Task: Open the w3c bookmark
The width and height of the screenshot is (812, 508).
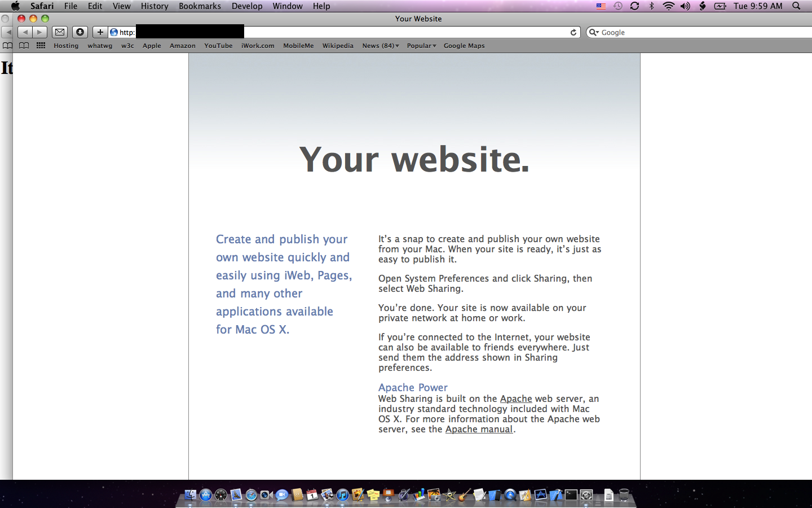Action: click(127, 46)
